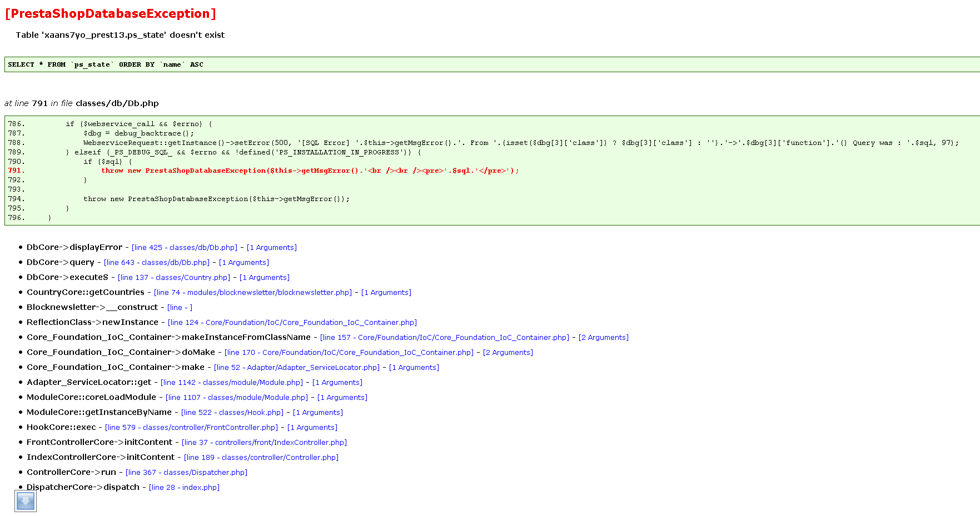Image resolution: width=980 pixels, height=516 pixels.
Task: Click the 'ReflectionClass->newInstance' trace entry name
Action: coord(92,322)
